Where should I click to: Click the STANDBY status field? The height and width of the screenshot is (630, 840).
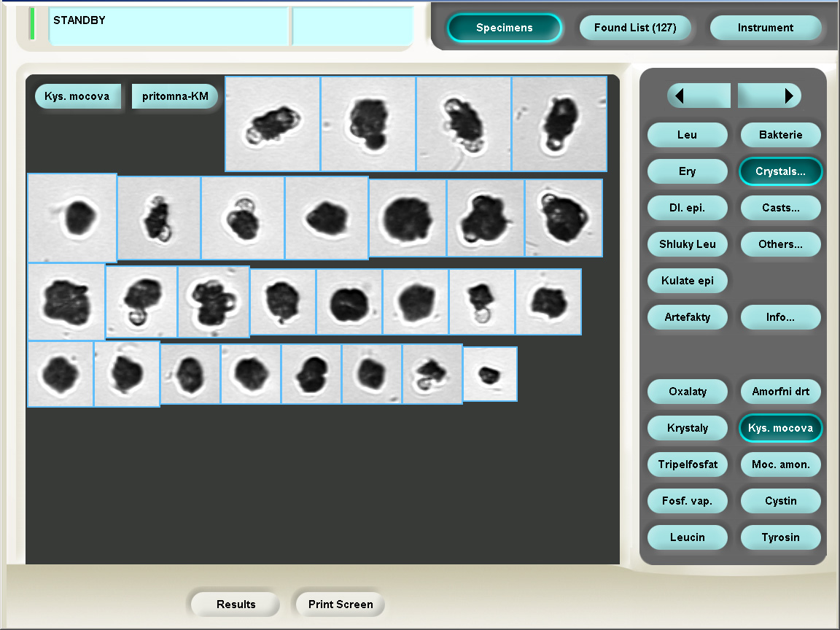coord(169,26)
